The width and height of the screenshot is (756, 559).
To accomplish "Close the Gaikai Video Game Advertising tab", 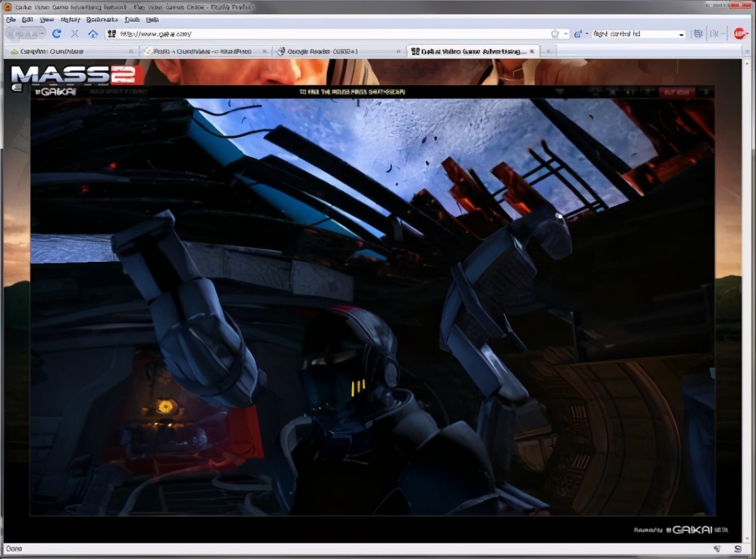I will (x=532, y=51).
